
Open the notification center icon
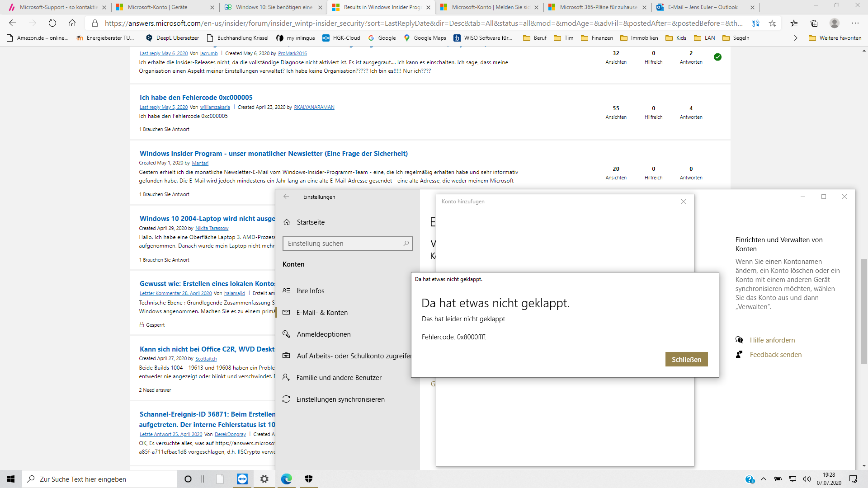click(x=853, y=479)
